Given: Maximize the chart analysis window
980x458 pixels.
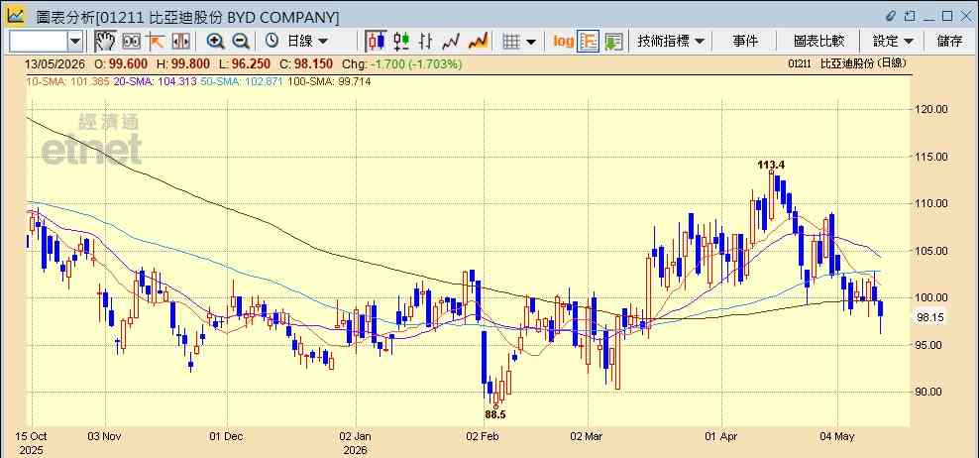Looking at the screenshot, I should pyautogui.click(x=947, y=16).
